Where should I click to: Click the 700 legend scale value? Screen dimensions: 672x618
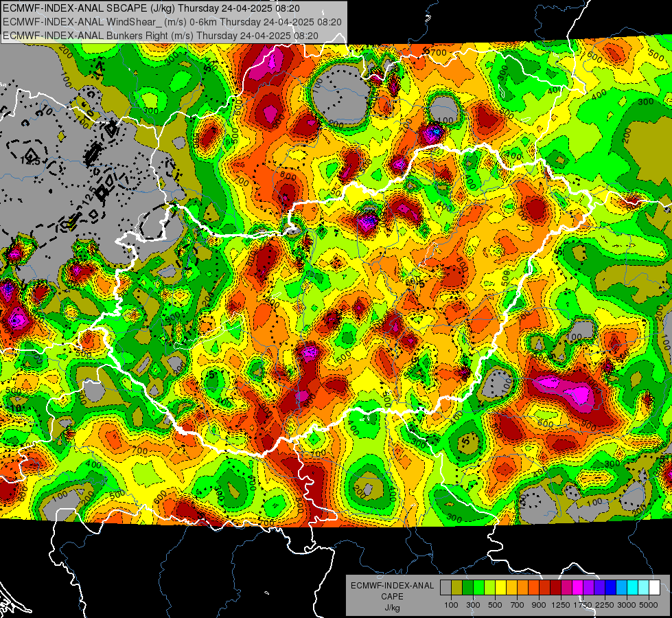point(517,605)
